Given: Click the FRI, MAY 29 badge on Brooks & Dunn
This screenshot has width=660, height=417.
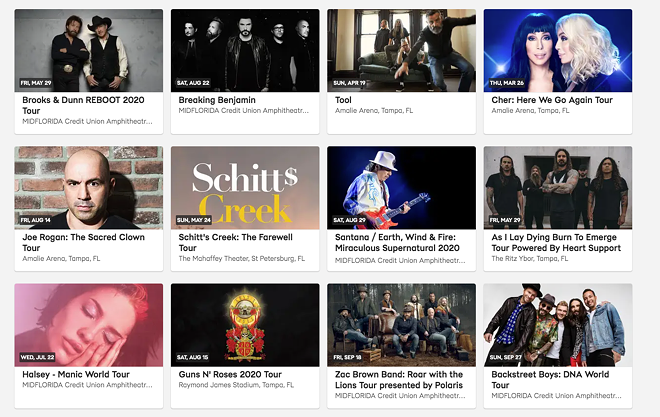Looking at the screenshot, I should click(36, 83).
